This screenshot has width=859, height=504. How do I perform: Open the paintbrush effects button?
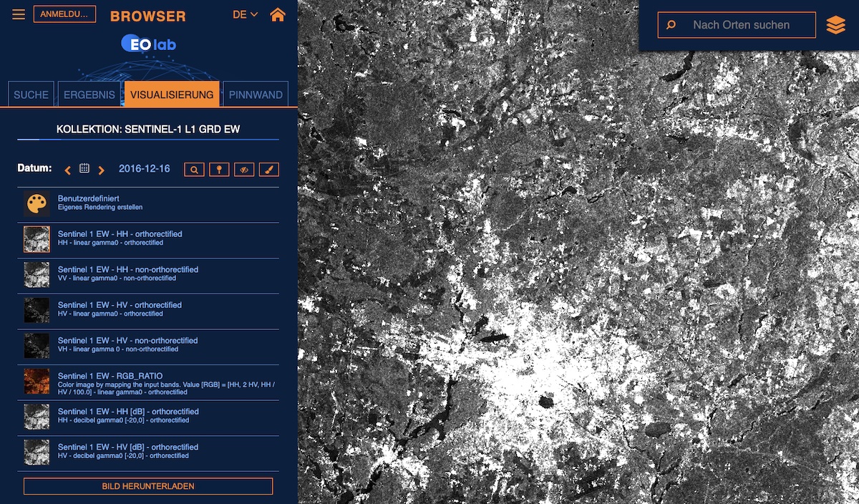[x=269, y=170]
